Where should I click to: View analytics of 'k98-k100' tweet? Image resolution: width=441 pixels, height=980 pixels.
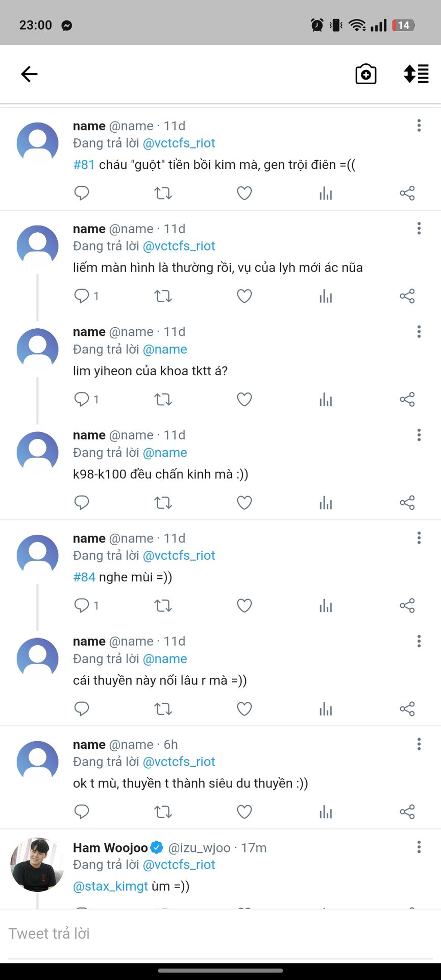pyautogui.click(x=326, y=503)
